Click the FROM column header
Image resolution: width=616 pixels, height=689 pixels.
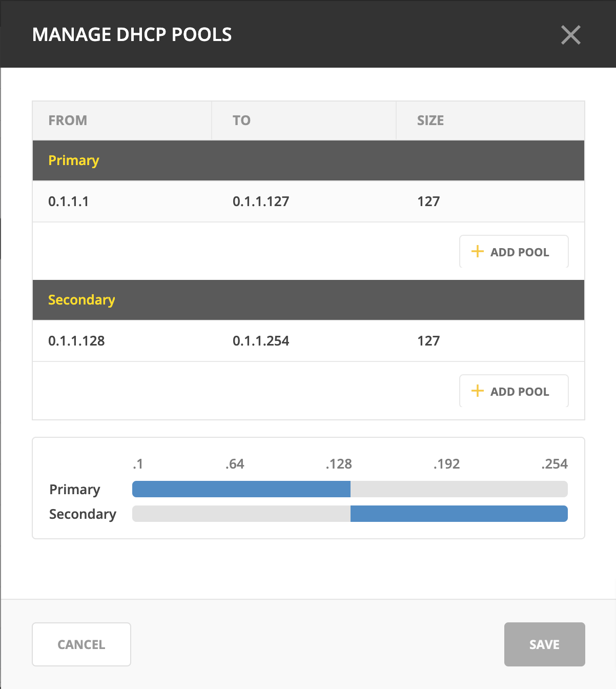(x=68, y=120)
